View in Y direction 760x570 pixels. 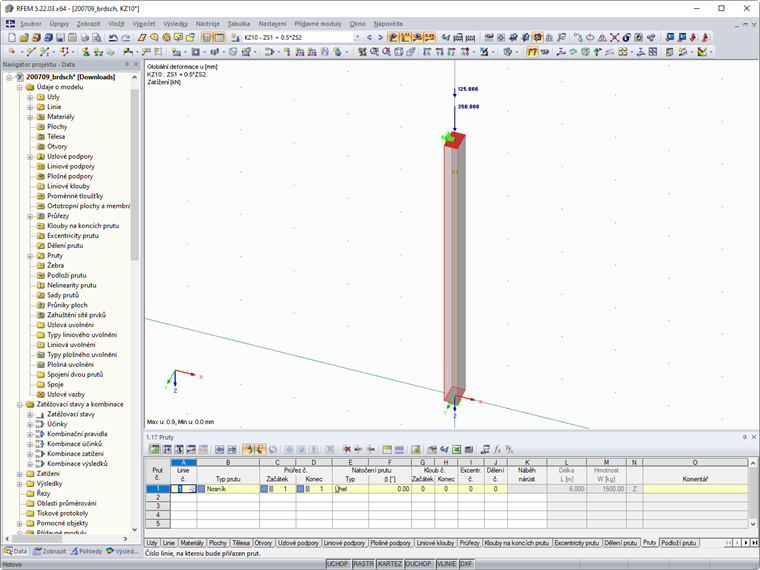[x=439, y=52]
